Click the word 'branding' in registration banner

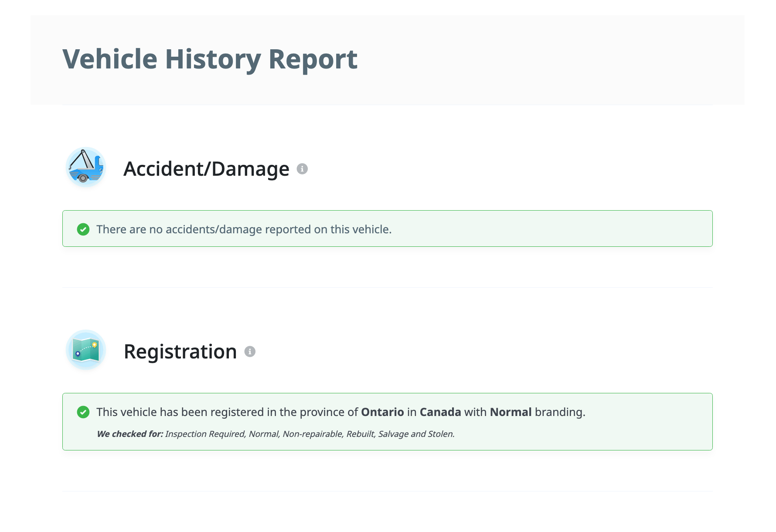pos(559,412)
